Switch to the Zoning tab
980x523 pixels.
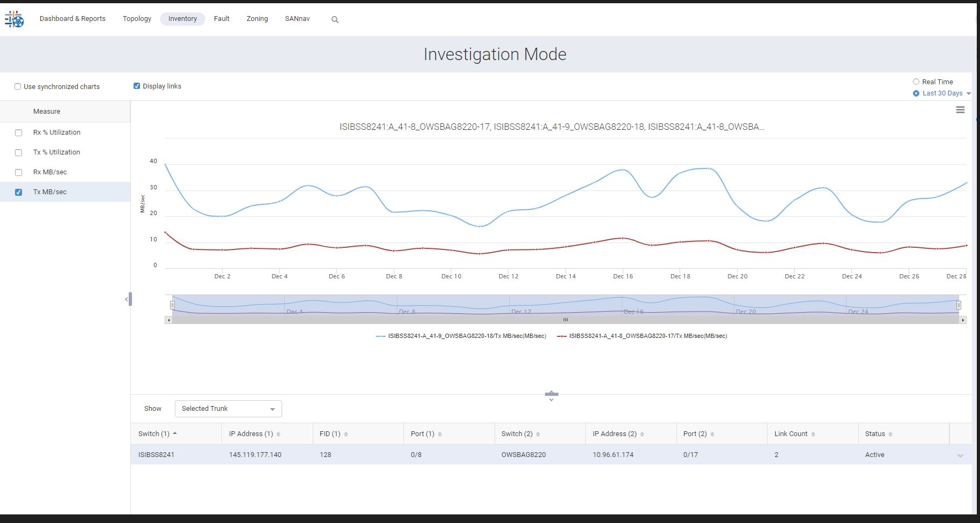(257, 19)
